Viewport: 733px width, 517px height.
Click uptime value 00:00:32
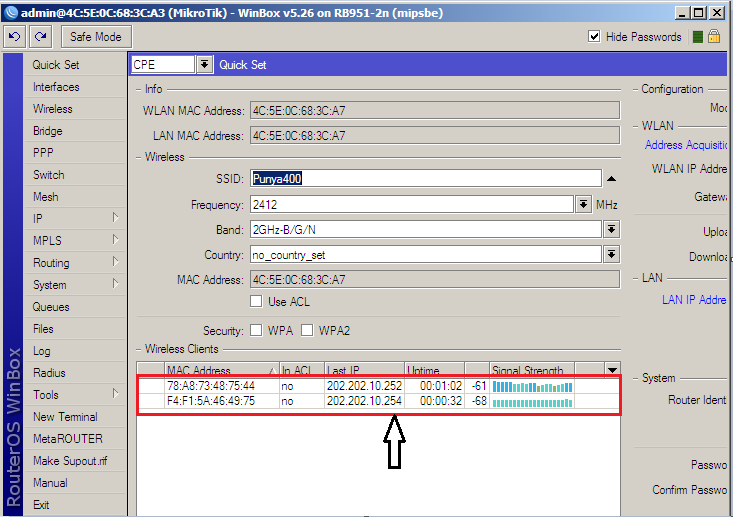click(440, 401)
